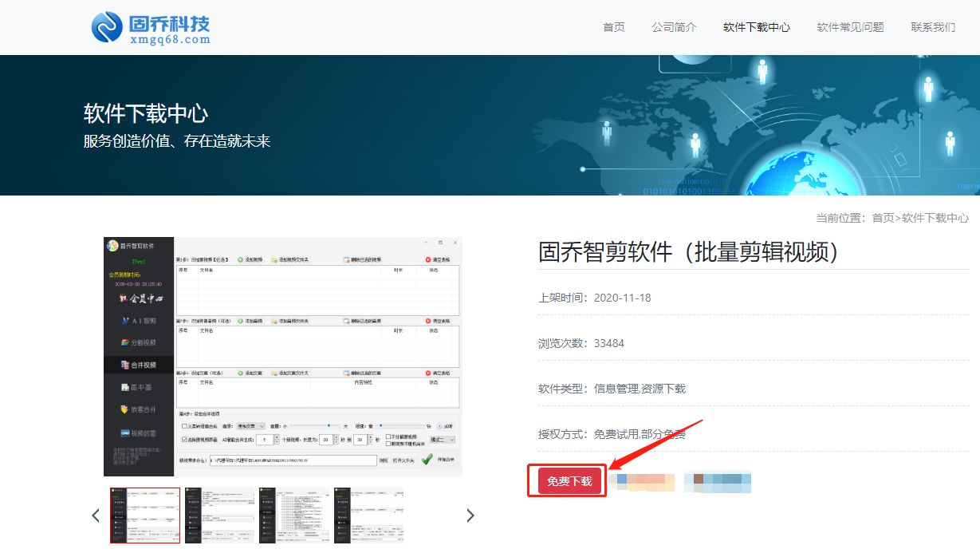Select the second carousel thumbnail
980x557 pixels.
(x=219, y=515)
